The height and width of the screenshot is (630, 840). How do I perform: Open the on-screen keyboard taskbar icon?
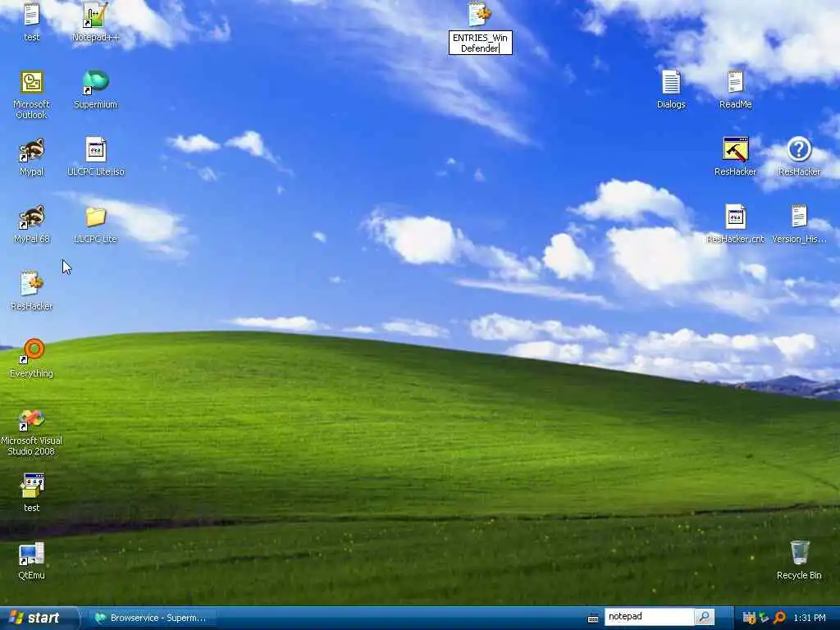(593, 619)
